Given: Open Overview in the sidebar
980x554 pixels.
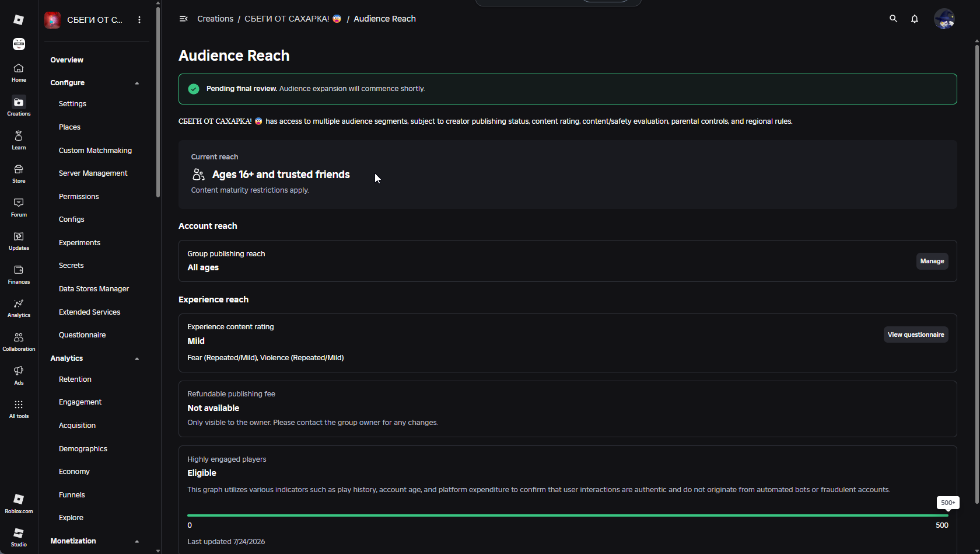Looking at the screenshot, I should [66, 60].
